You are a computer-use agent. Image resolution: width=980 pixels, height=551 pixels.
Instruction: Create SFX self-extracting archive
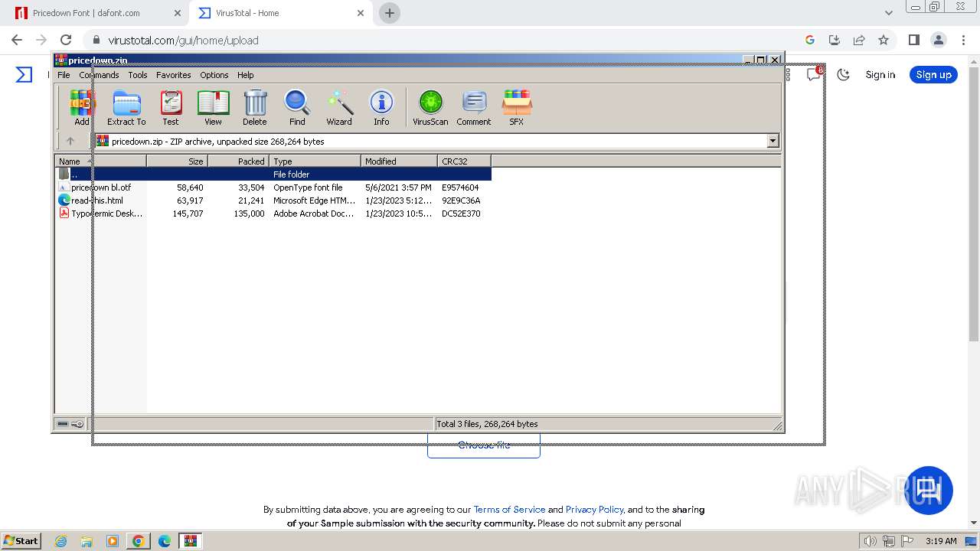tap(517, 107)
